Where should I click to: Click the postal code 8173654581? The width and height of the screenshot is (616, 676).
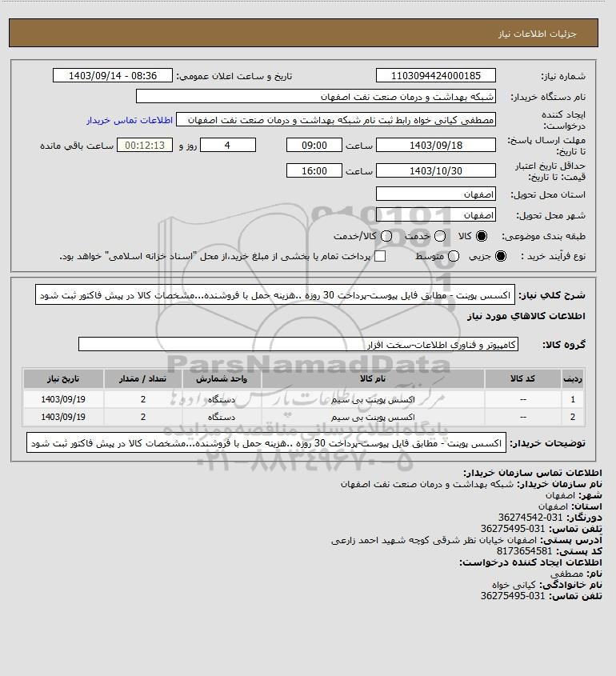[524, 551]
